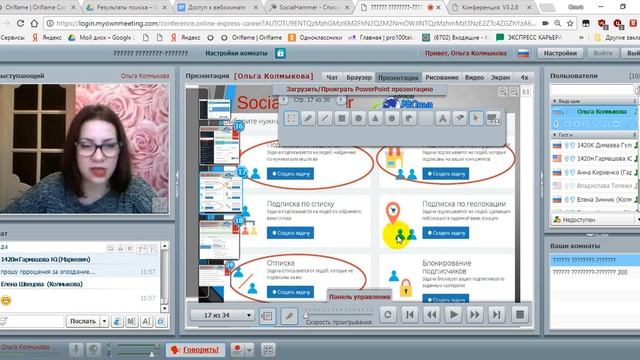
Task: Open the Браузер tab
Action: pos(359,77)
